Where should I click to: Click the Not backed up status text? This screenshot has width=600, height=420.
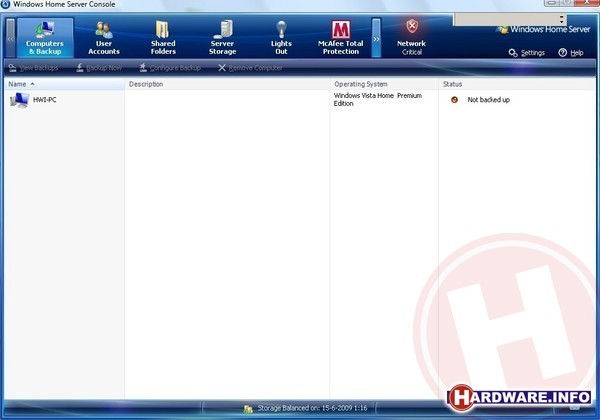(x=489, y=100)
